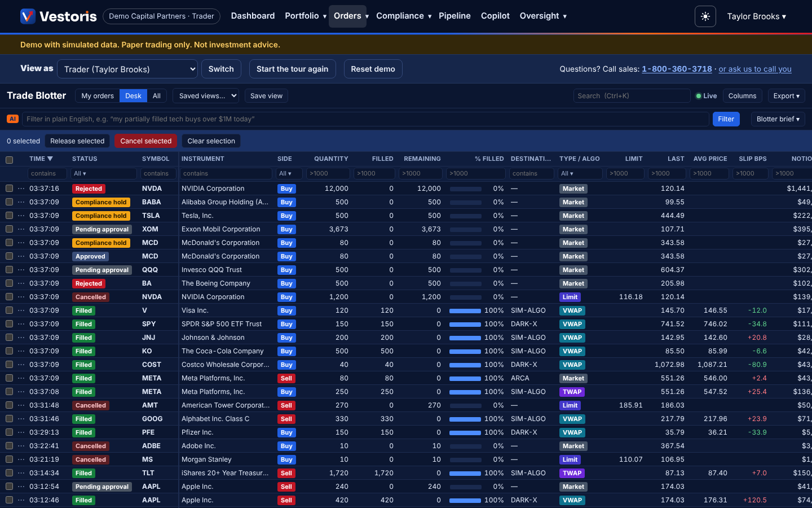Open row actions menu for KO order
This screenshot has width=812, height=508.
pos(21,351)
